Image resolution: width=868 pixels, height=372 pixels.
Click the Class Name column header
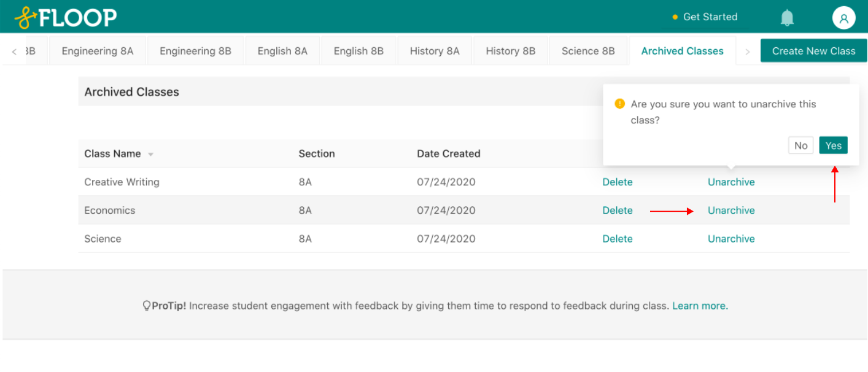112,154
